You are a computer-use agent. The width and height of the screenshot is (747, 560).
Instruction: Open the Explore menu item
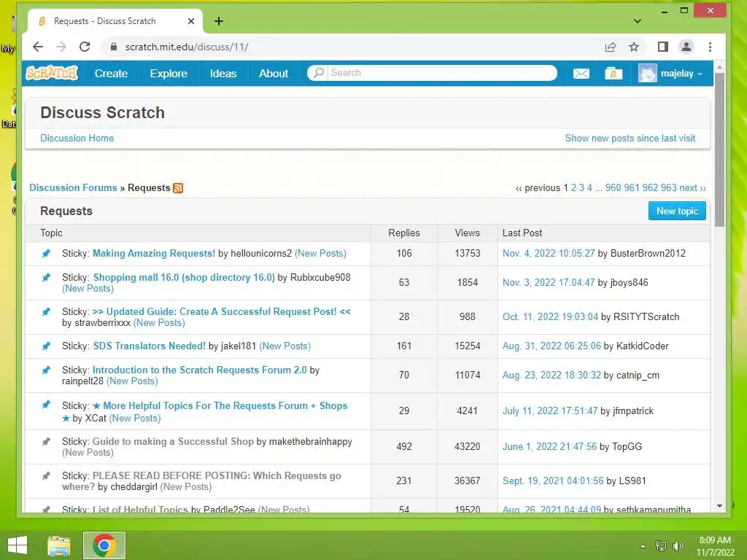[169, 74]
